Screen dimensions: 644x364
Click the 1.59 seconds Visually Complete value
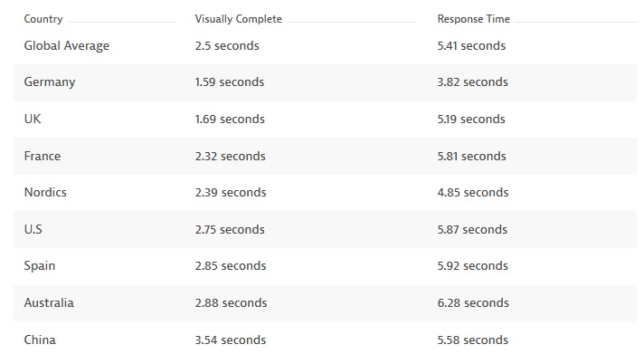click(230, 81)
